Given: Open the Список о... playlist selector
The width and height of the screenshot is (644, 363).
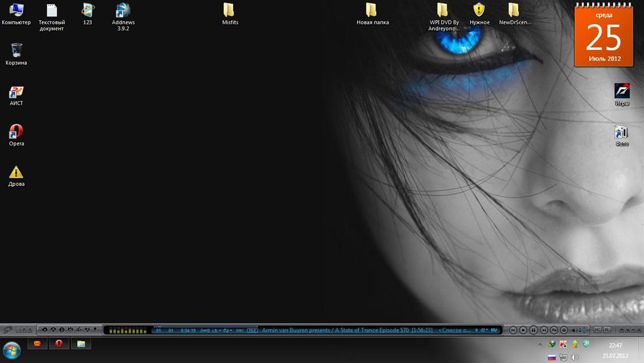Looking at the screenshot, I should tap(454, 330).
